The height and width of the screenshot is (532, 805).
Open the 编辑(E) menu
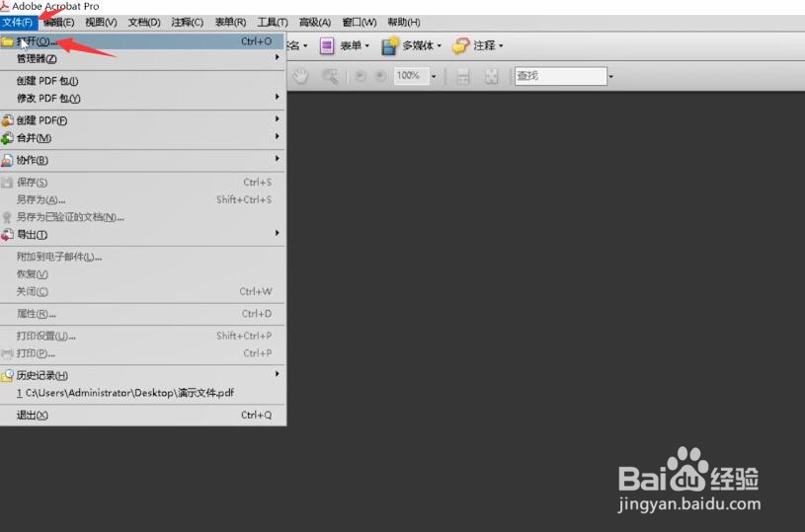pyautogui.click(x=58, y=22)
